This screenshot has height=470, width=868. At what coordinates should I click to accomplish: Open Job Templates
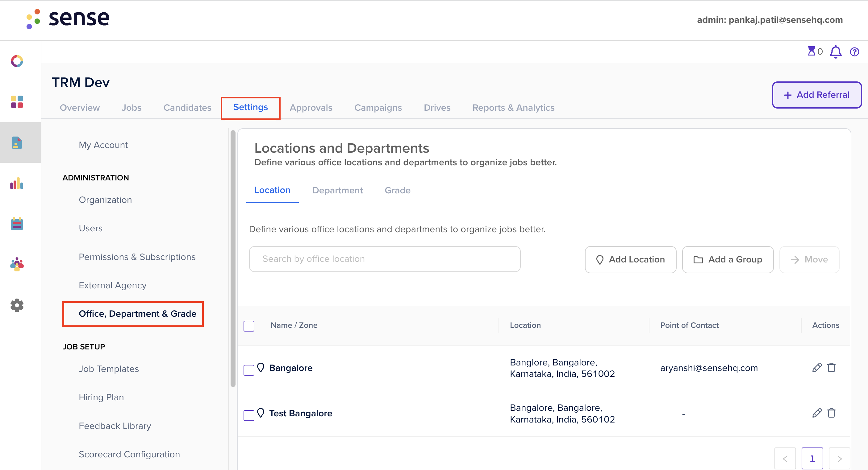[x=109, y=369]
